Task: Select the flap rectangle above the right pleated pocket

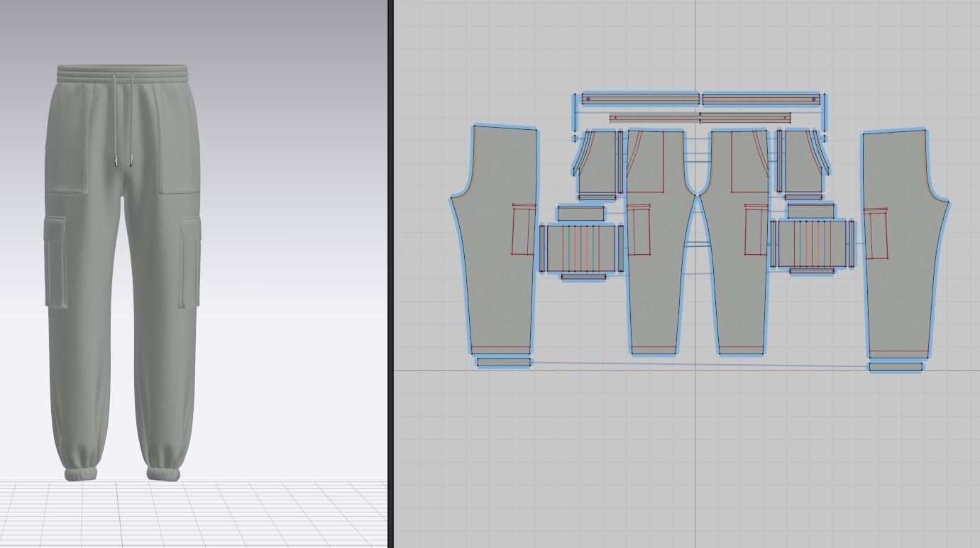Action: point(810,210)
